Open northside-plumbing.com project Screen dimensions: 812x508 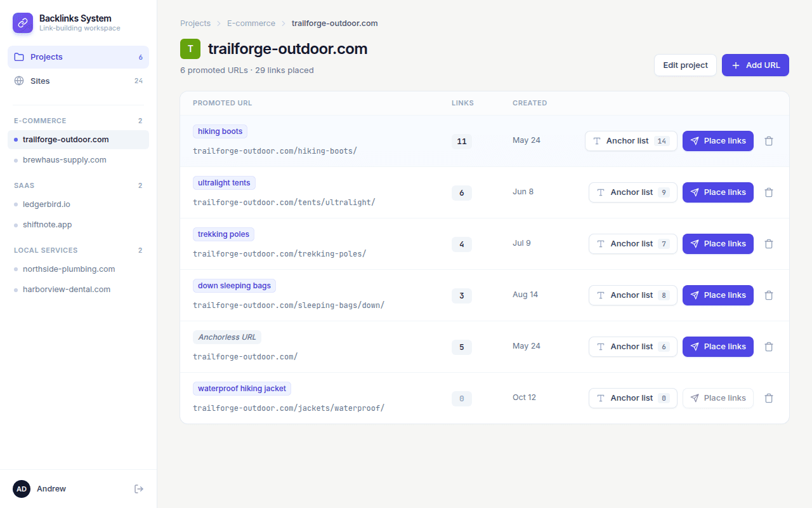[78, 269]
